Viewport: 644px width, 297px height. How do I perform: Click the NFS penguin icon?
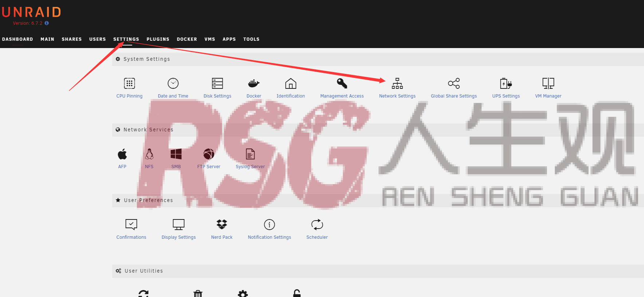pos(149,154)
